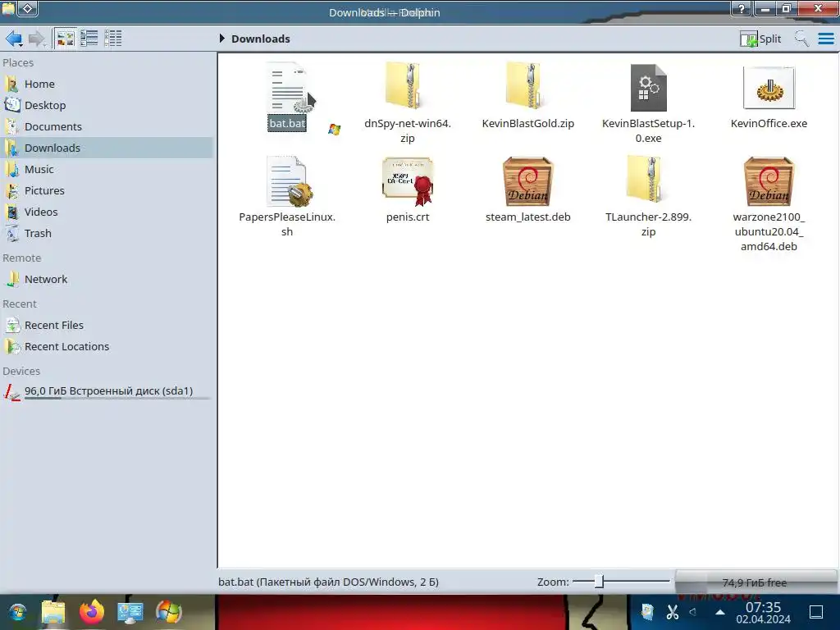
Task: Open the Windows-flag taskbar icon
Action: (169, 612)
